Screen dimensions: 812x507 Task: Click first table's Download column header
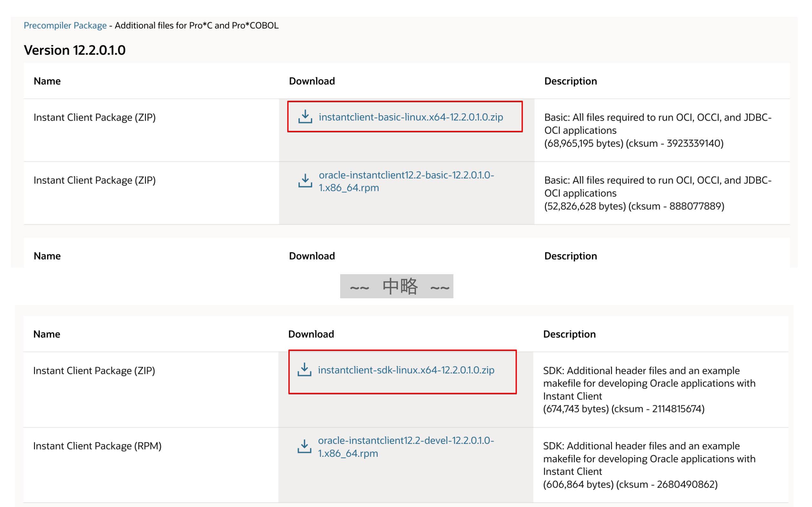(x=312, y=81)
